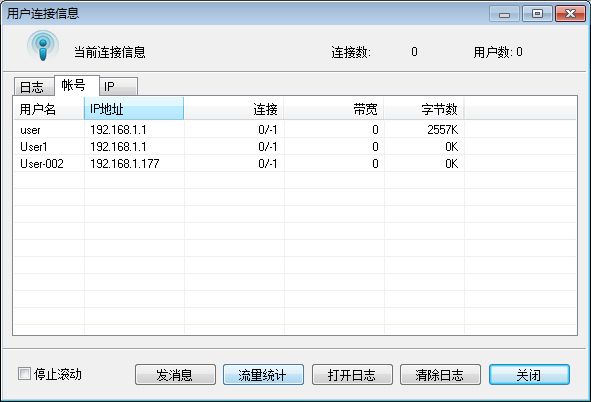Click the 字节数 column header

tap(424, 109)
